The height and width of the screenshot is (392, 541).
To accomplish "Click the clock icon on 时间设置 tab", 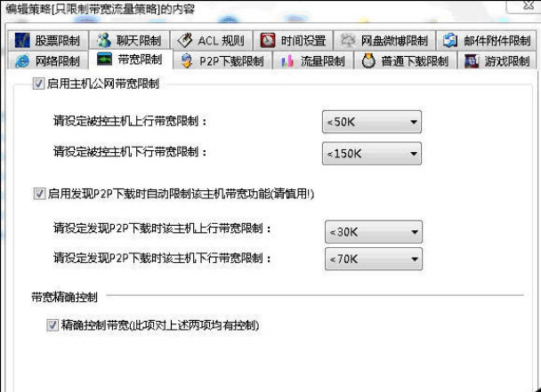I will click(268, 40).
